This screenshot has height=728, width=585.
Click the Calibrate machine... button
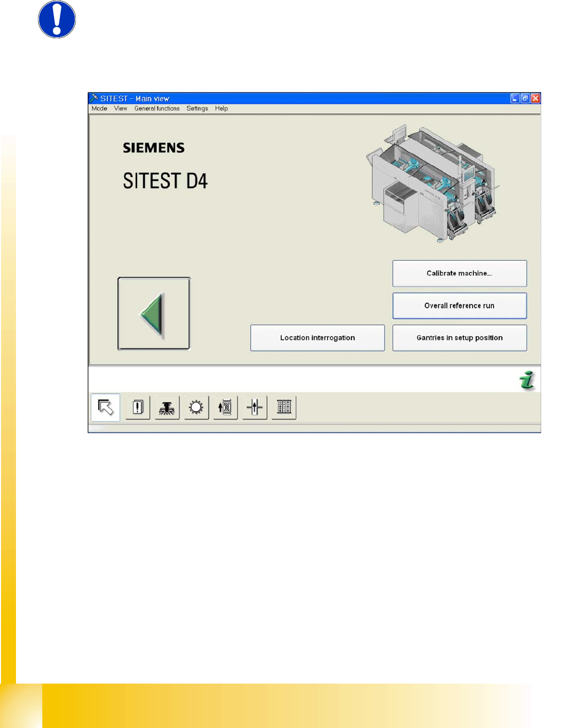460,273
